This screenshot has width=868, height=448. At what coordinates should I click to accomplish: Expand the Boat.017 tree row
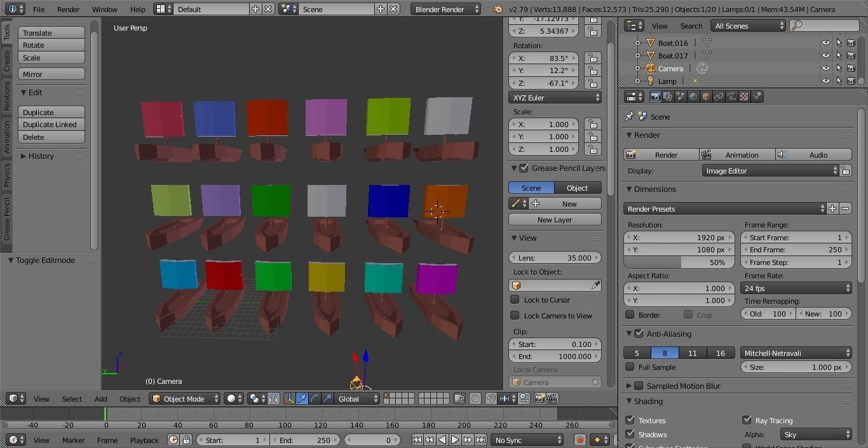[x=637, y=55]
